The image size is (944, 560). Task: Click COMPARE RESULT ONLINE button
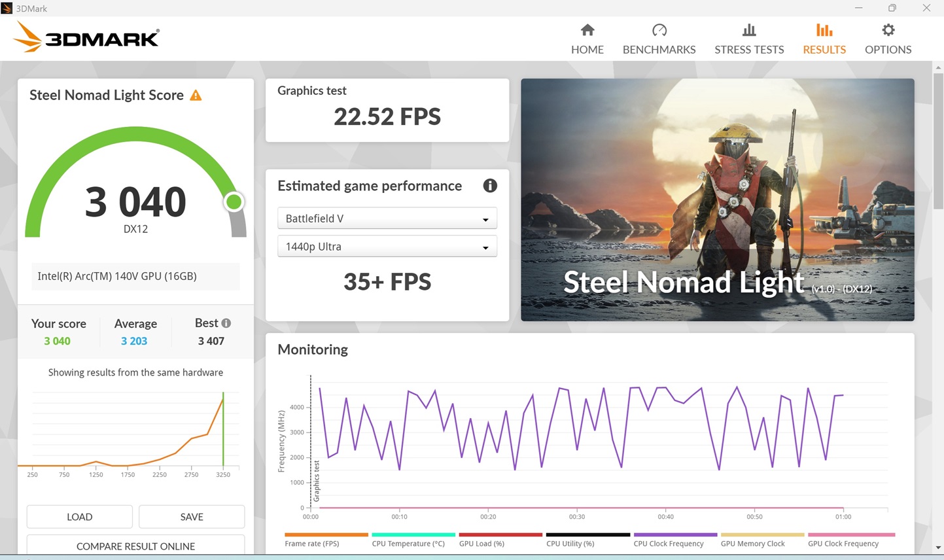click(x=135, y=546)
